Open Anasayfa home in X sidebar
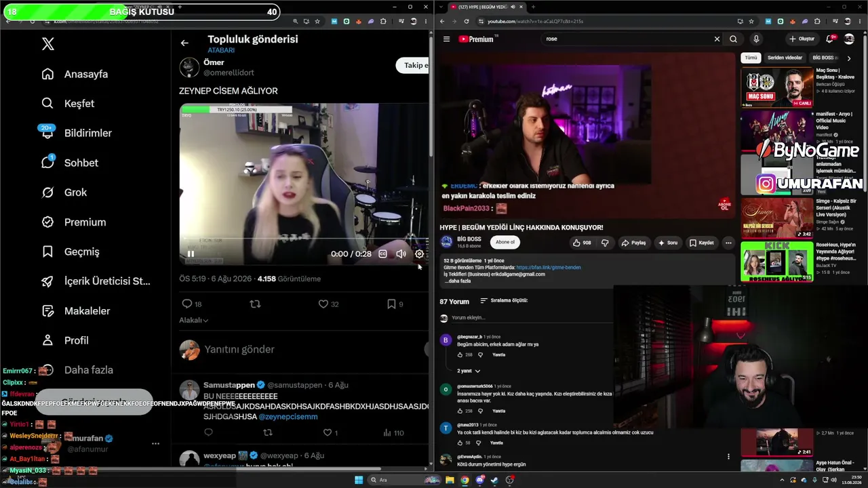This screenshot has height=488, width=868. click(x=75, y=74)
